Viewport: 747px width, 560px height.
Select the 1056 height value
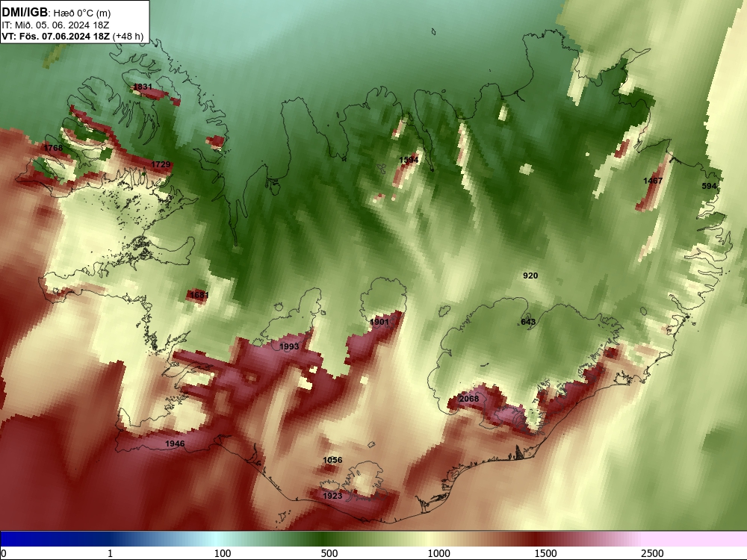(x=332, y=459)
